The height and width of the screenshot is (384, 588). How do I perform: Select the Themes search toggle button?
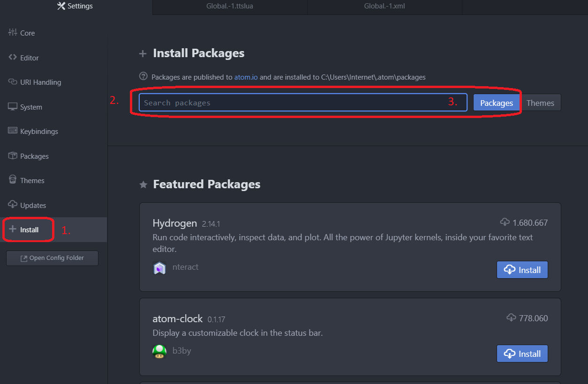click(540, 103)
